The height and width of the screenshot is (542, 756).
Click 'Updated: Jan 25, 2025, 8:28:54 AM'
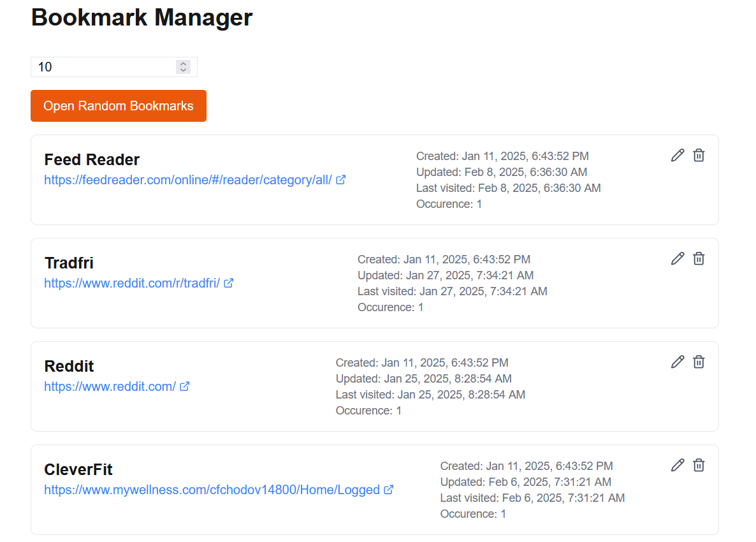(424, 379)
